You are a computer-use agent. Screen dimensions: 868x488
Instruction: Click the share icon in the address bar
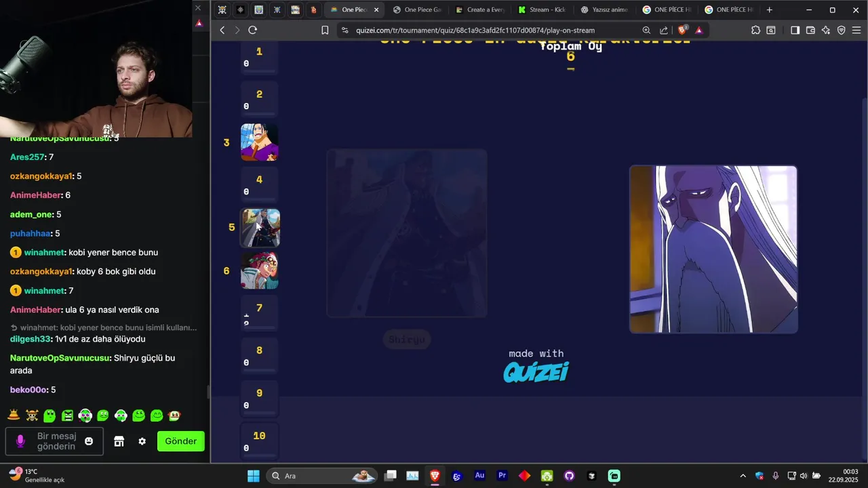664,30
